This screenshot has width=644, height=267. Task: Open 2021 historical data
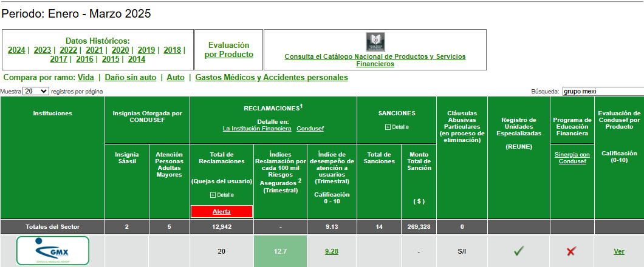(x=94, y=50)
